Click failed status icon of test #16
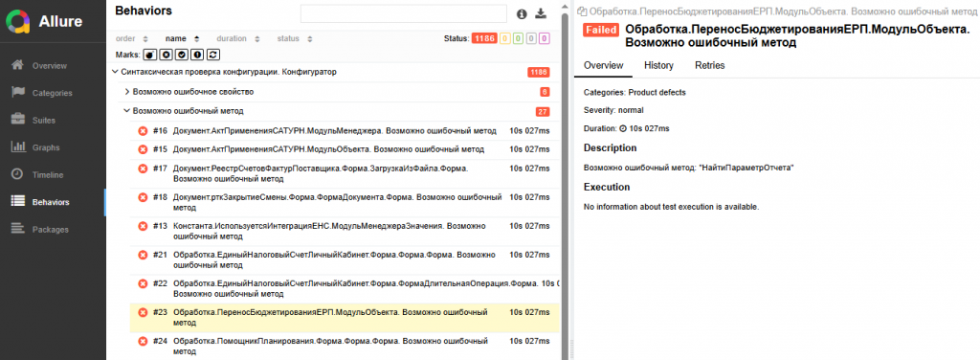The width and height of the screenshot is (980, 360). 143,131
